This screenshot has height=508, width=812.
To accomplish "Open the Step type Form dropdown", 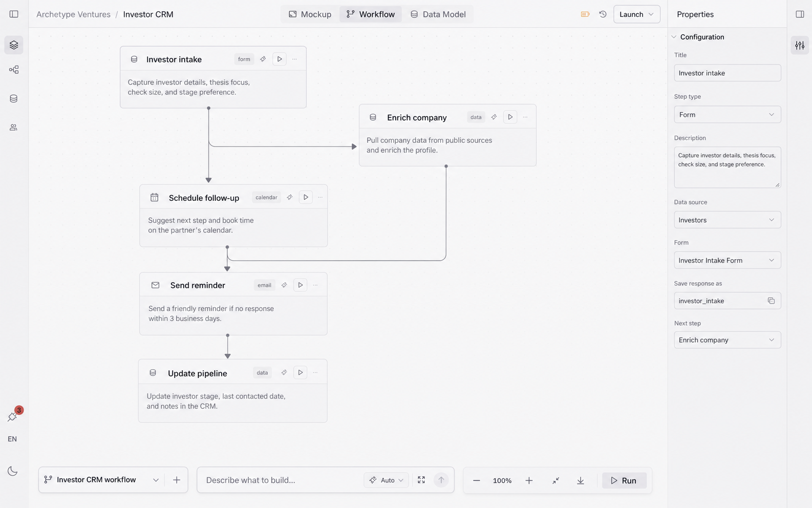I will (x=727, y=114).
